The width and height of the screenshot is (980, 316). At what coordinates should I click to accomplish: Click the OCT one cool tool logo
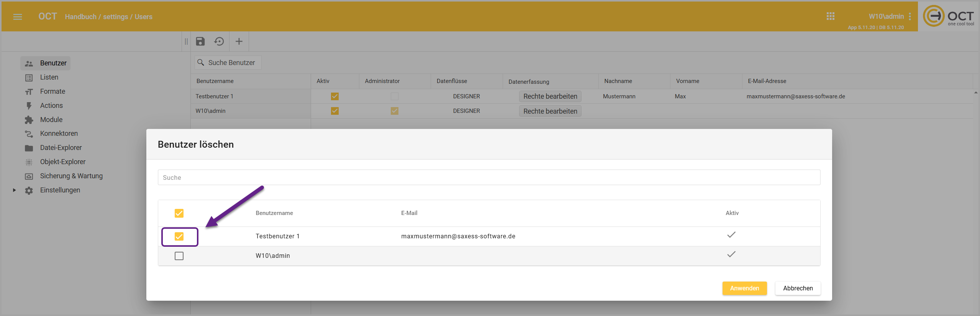pos(949,16)
